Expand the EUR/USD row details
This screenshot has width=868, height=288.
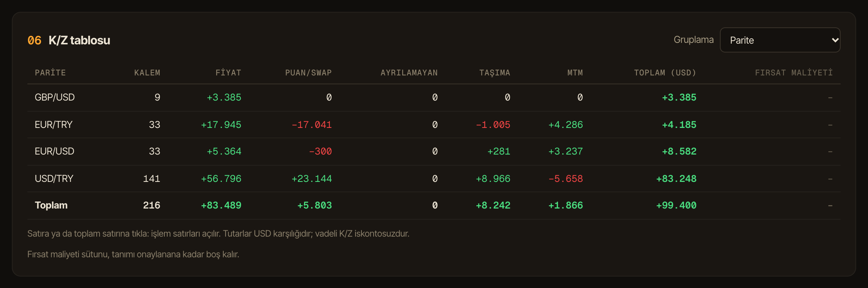coord(434,152)
